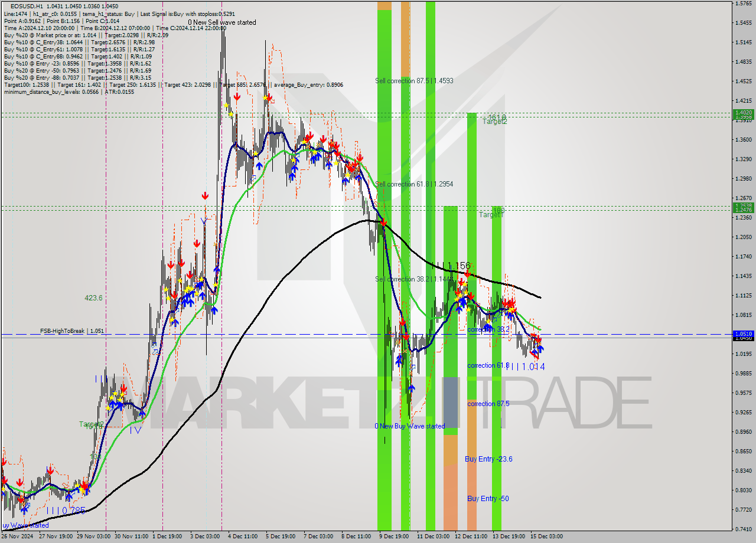Click the 'minimum_distance_buy_levels: 0.0566' line
The width and height of the screenshot is (756, 543).
(68, 91)
